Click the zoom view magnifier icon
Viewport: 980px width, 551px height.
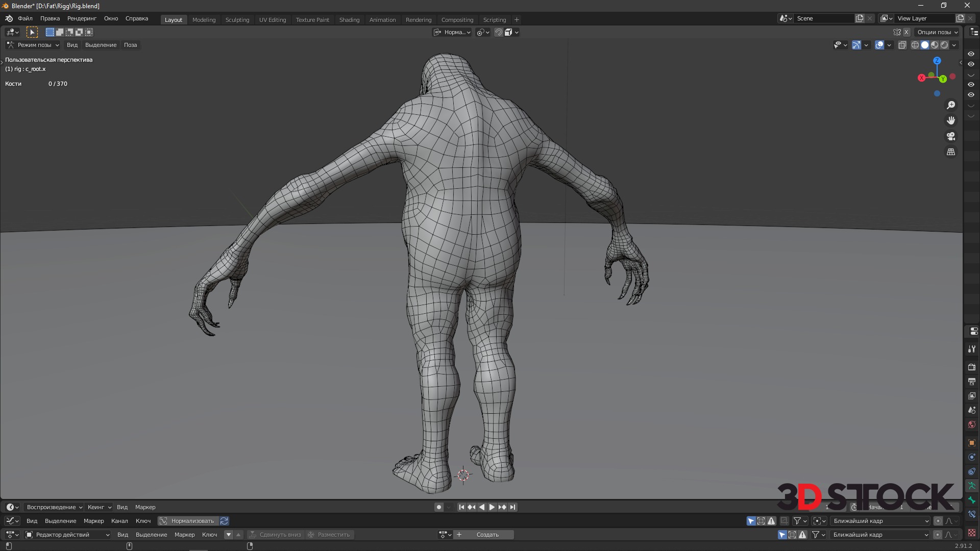coord(951,105)
